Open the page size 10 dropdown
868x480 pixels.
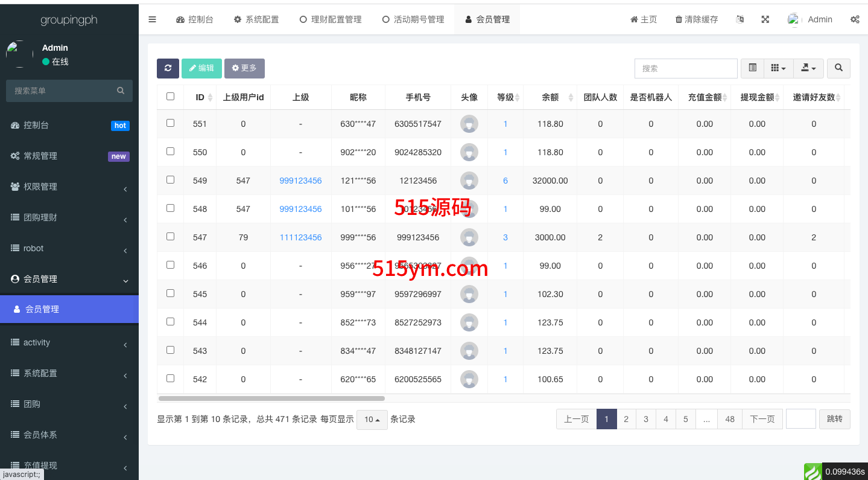(x=372, y=420)
